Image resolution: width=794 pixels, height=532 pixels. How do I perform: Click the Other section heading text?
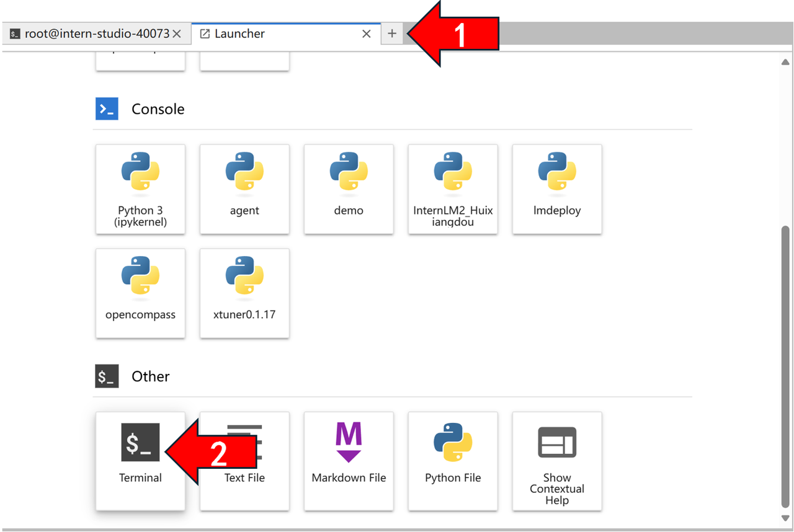pyautogui.click(x=151, y=376)
